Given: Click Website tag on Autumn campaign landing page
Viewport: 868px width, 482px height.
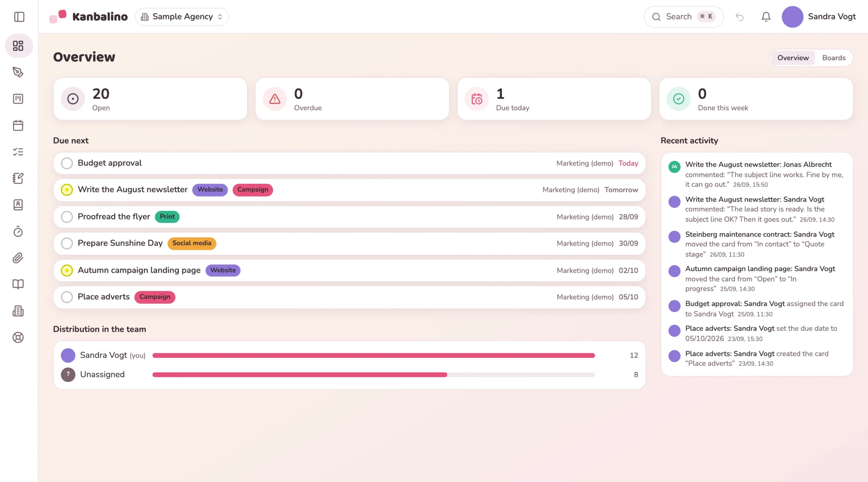Looking at the screenshot, I should pyautogui.click(x=223, y=270).
